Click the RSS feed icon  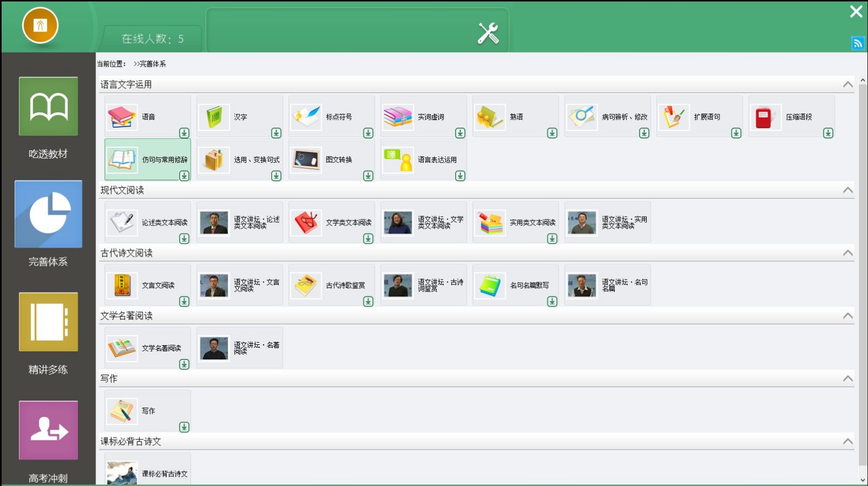coord(858,43)
